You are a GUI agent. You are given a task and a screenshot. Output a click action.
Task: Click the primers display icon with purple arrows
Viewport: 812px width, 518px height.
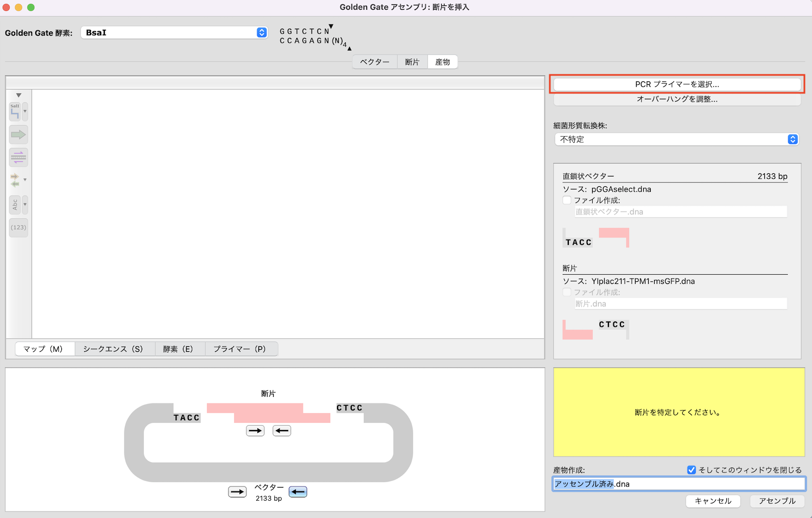18,157
